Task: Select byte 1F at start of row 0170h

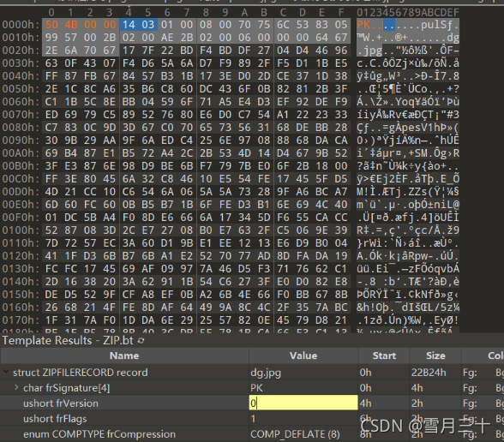Action: [x=51, y=320]
